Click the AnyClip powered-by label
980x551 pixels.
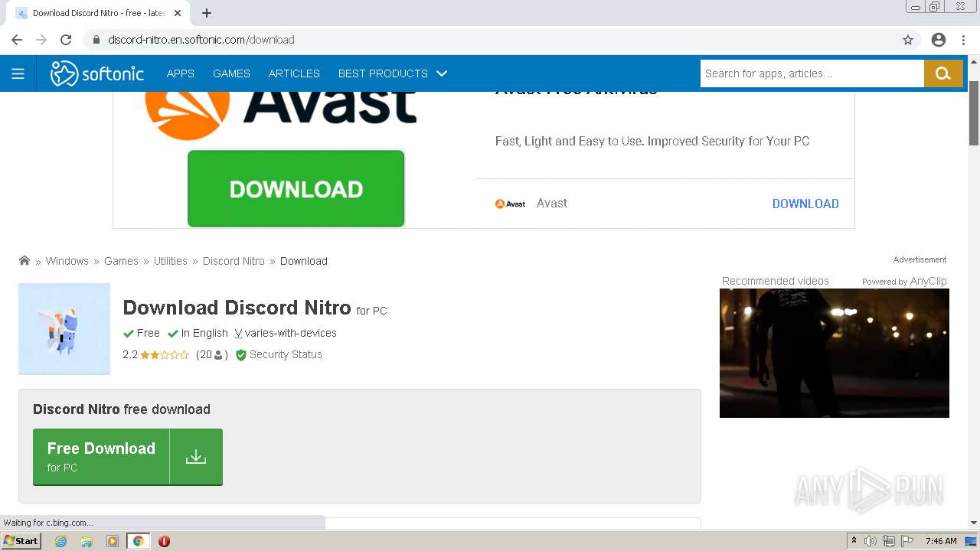904,282
